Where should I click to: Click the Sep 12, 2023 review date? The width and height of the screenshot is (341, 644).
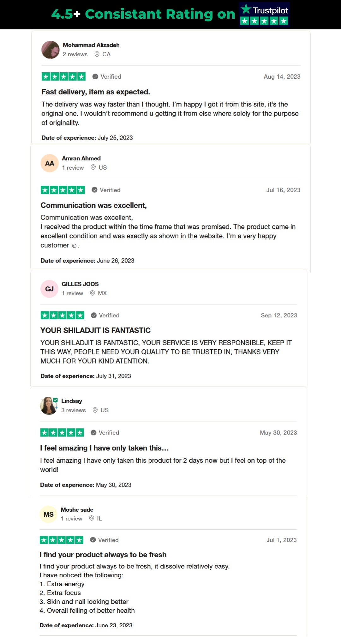[279, 315]
